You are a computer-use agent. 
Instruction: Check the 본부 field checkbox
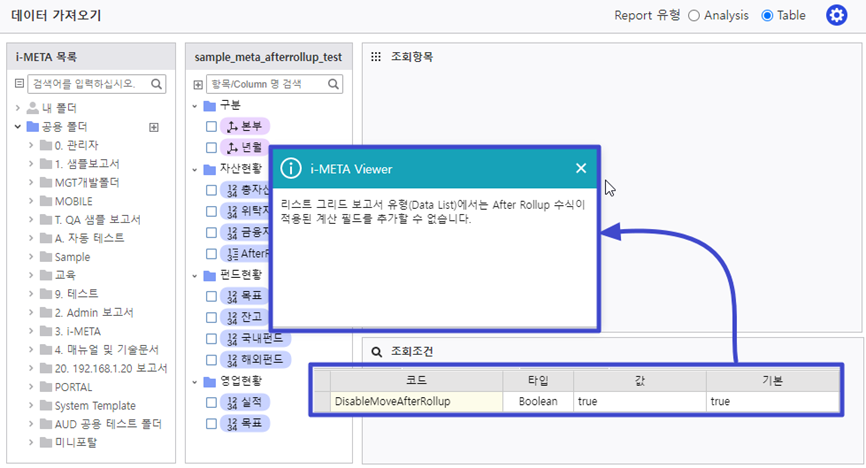(211, 127)
